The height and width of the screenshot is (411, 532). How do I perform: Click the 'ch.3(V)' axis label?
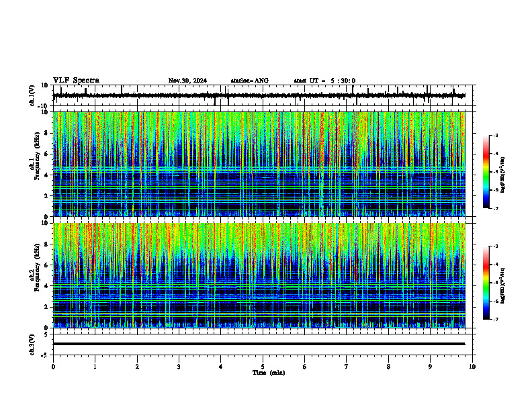click(x=32, y=345)
